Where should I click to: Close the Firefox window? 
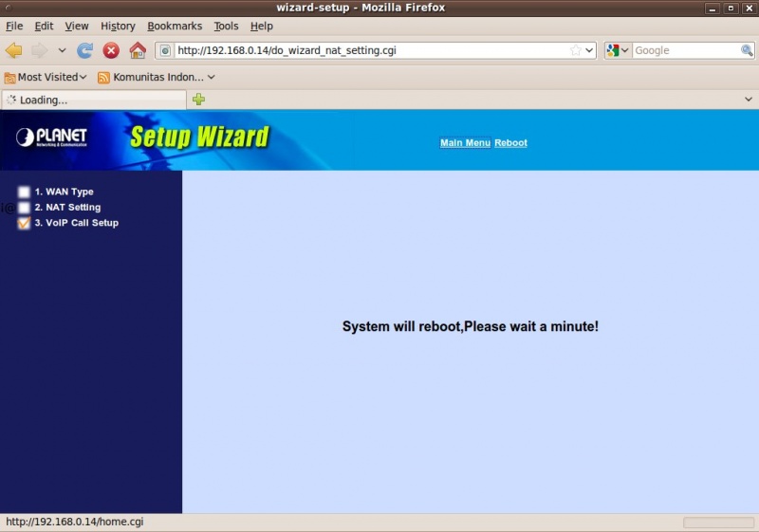point(749,9)
